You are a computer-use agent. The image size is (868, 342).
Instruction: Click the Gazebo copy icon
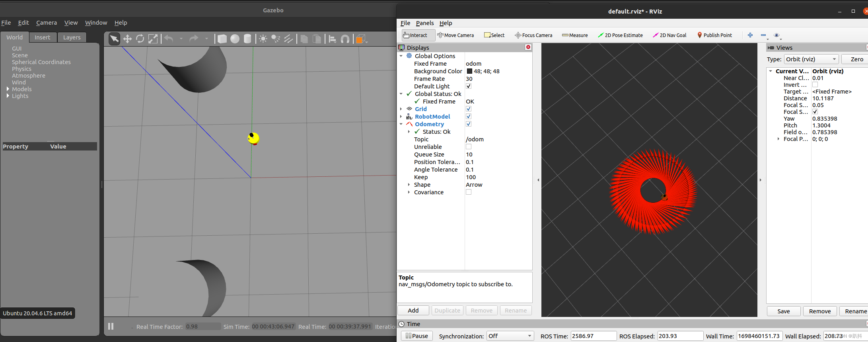[304, 39]
